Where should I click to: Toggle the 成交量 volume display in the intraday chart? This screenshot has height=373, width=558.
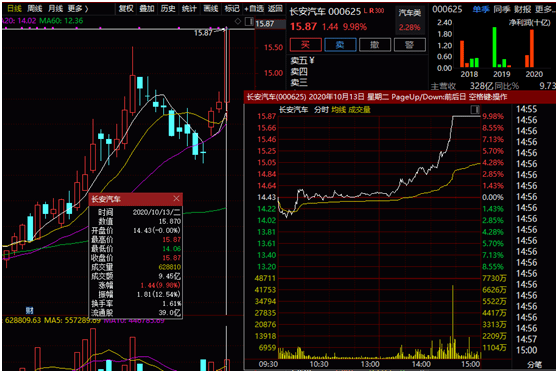click(359, 110)
